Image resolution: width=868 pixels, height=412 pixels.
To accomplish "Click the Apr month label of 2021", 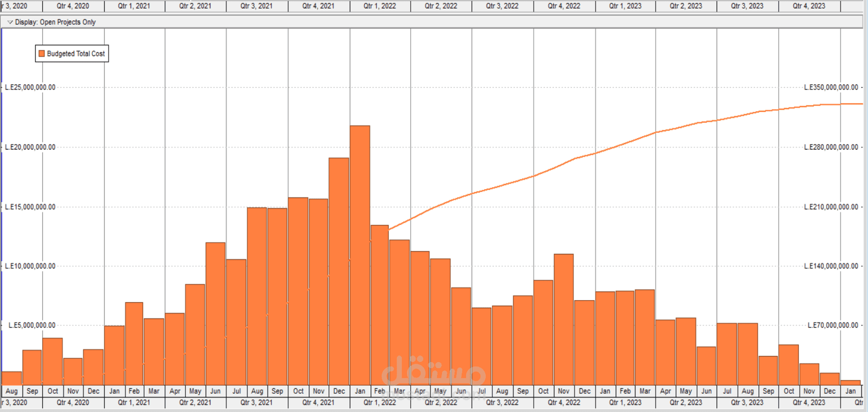I will (x=175, y=391).
